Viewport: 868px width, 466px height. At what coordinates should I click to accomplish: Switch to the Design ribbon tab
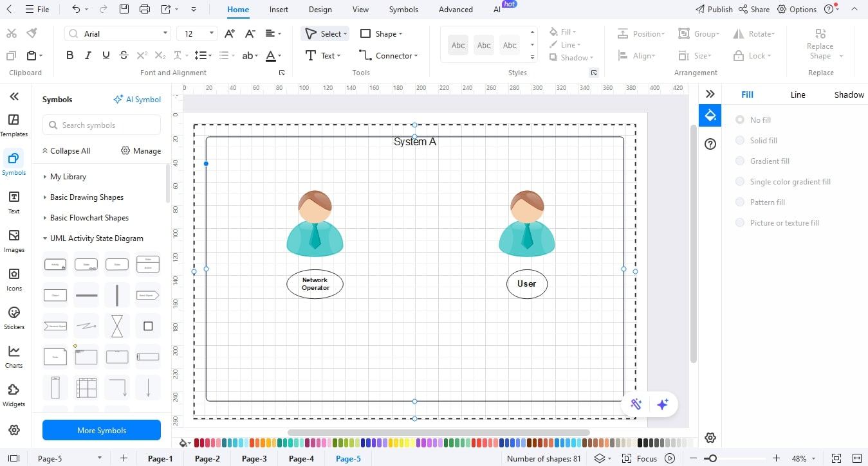pos(320,10)
